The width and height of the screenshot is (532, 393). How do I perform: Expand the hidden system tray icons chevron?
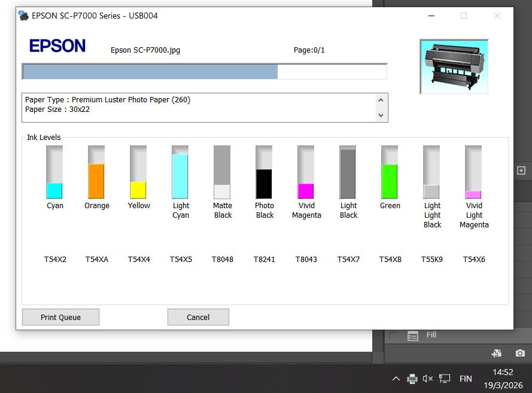[396, 379]
